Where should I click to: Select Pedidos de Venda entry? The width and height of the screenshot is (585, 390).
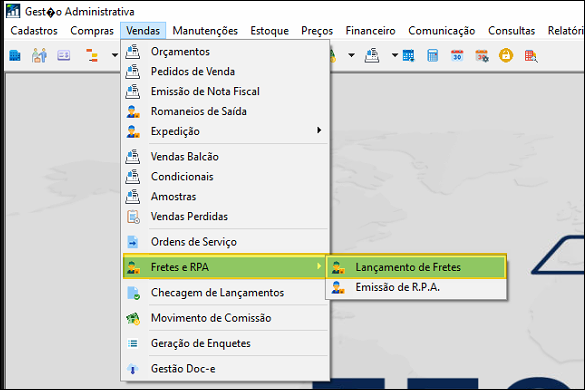click(225, 71)
